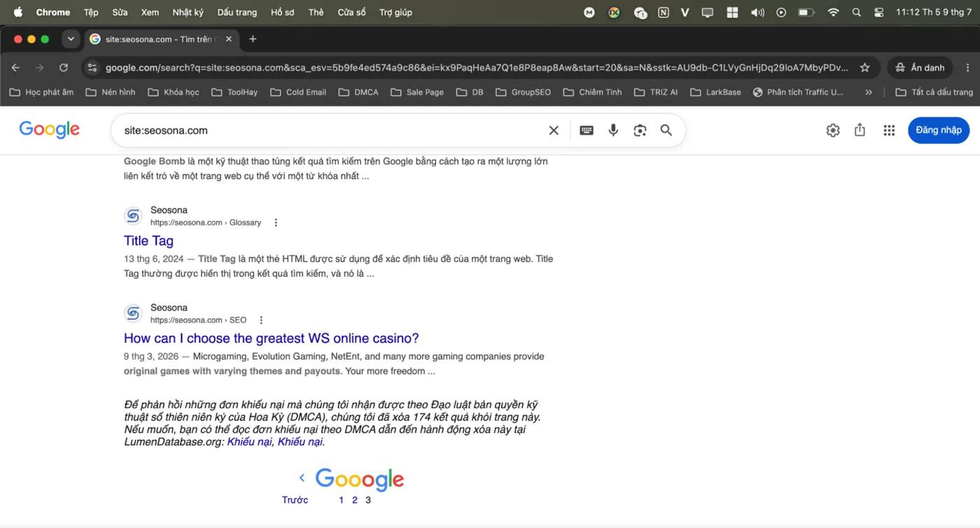
Task: Click the Đăng nhập sign-in button
Action: coord(938,130)
